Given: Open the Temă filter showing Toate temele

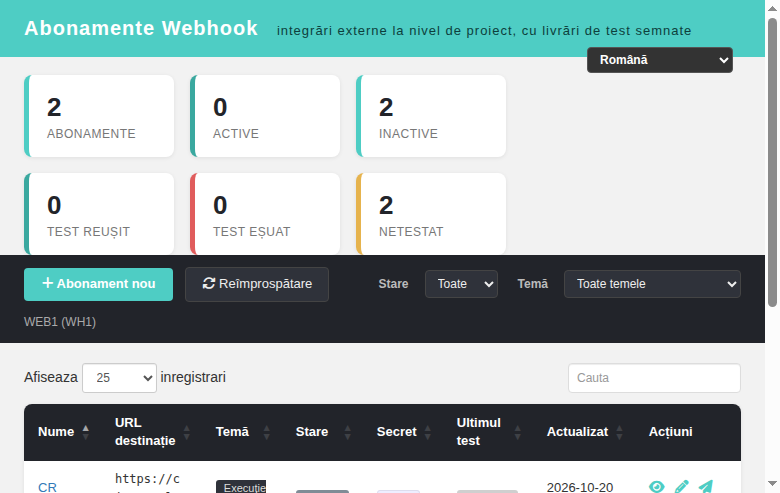Looking at the screenshot, I should tap(652, 284).
